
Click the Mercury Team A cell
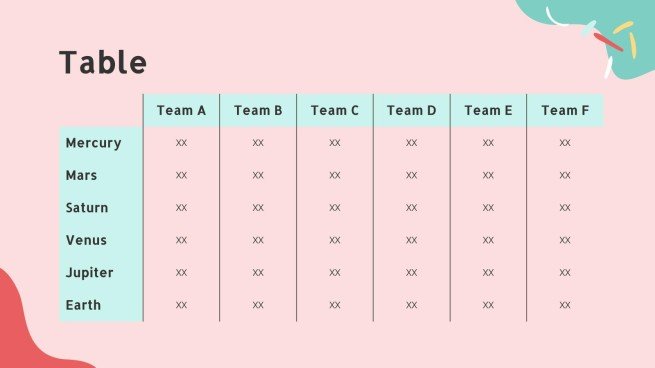coord(181,143)
